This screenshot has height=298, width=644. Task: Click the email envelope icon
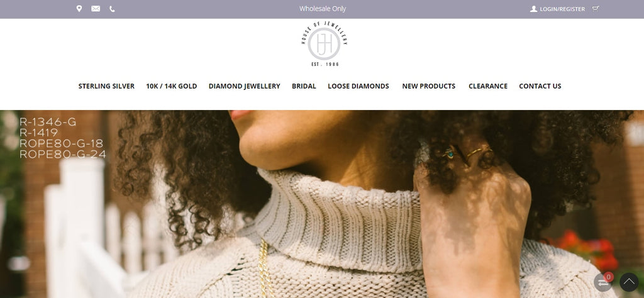(x=96, y=9)
